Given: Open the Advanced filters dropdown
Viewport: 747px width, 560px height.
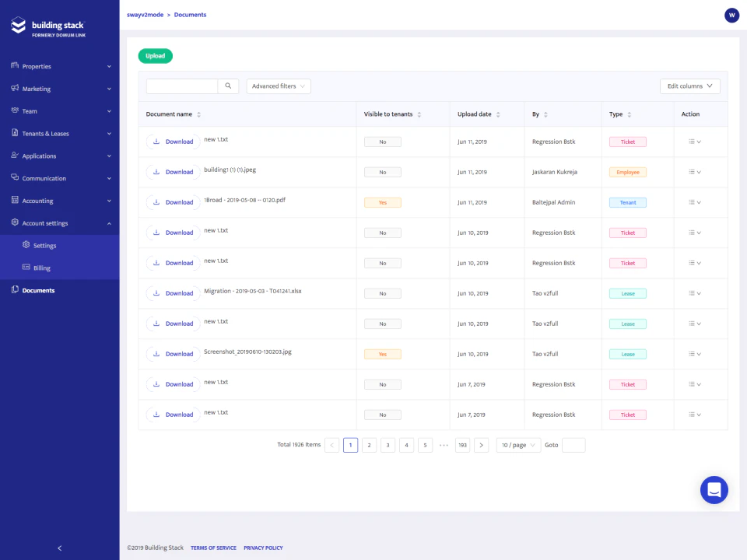Looking at the screenshot, I should click(278, 86).
